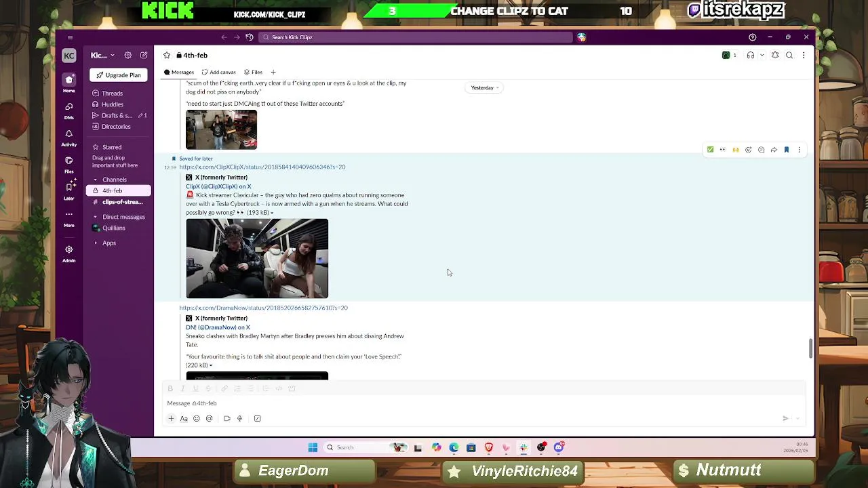
Task: React with the eyes emoji
Action: click(723, 150)
